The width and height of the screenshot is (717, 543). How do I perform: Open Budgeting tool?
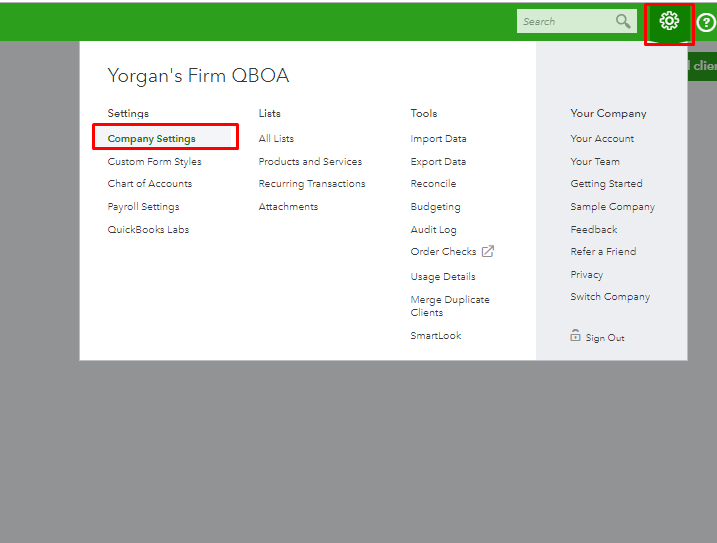[435, 207]
